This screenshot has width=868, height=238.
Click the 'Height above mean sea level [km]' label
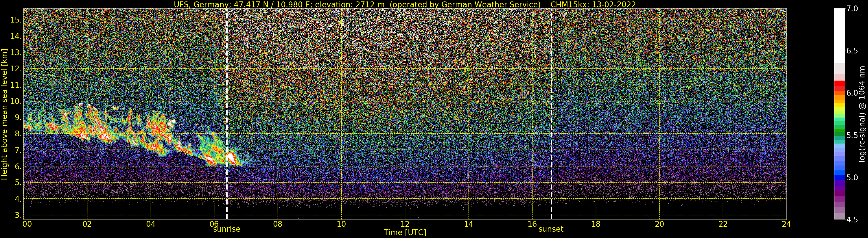tap(4, 114)
